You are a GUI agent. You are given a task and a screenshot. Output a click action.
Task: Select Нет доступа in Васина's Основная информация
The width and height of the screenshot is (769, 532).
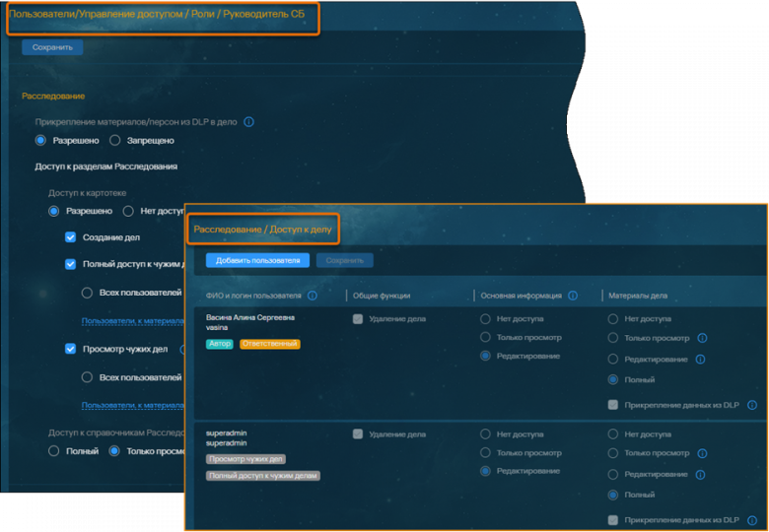tap(485, 319)
